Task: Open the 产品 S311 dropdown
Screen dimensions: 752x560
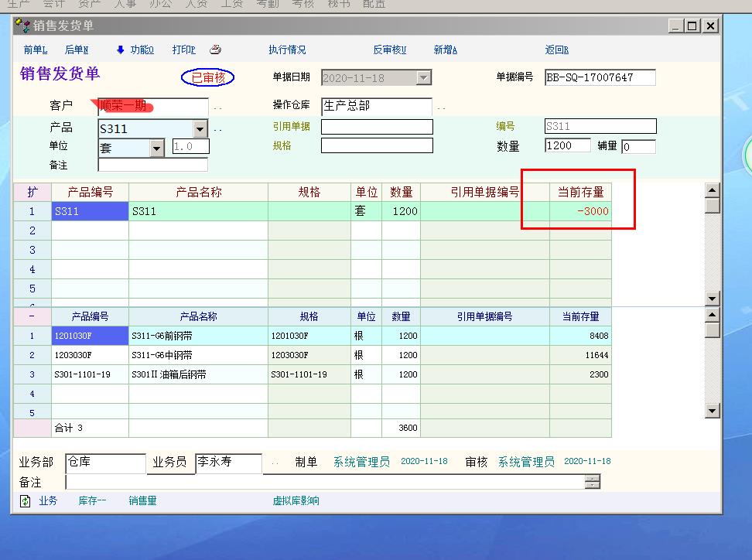Action: click(x=200, y=129)
